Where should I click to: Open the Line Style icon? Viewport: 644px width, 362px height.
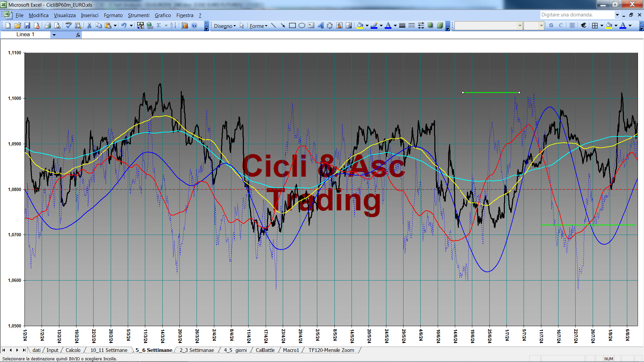(402, 25)
